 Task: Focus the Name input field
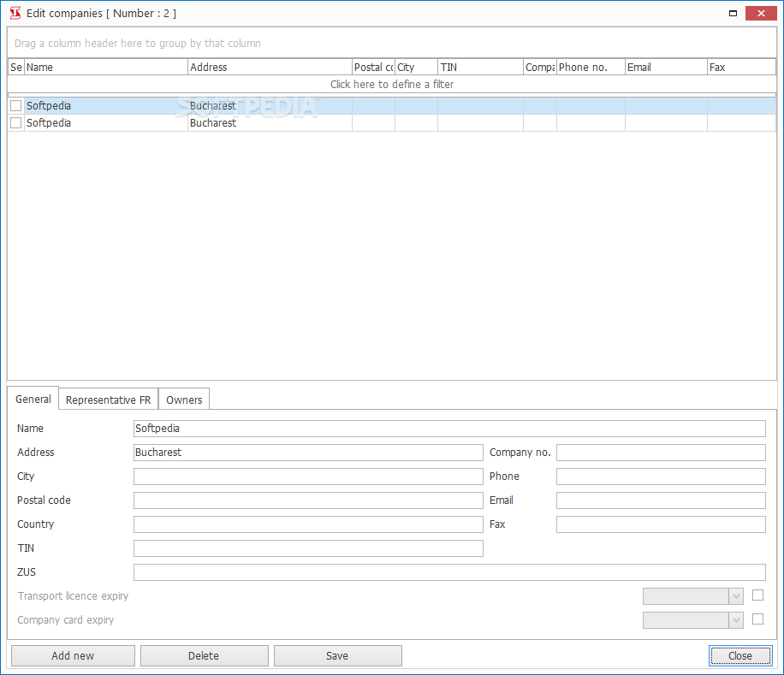[x=449, y=428]
